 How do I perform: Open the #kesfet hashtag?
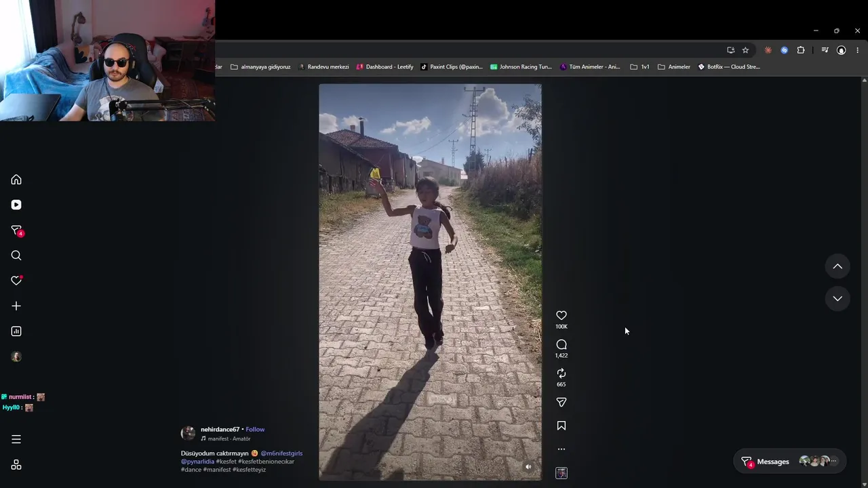pyautogui.click(x=226, y=462)
